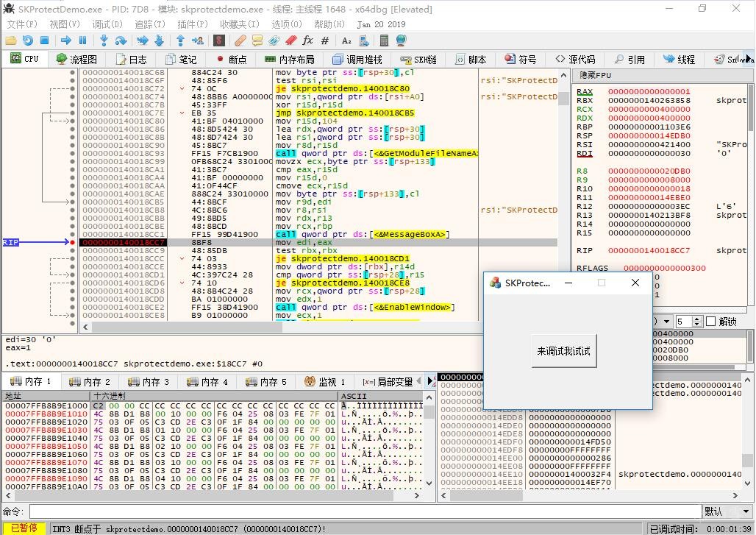The width and height of the screenshot is (756, 535).
Task: Click into the 命令 input field
Action: pyautogui.click(x=365, y=511)
